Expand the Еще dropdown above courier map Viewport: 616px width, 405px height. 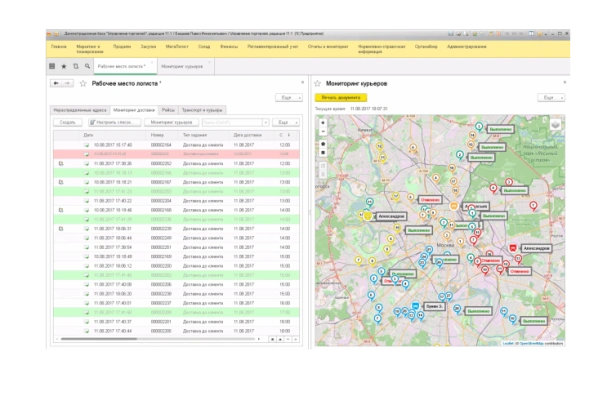(x=551, y=98)
